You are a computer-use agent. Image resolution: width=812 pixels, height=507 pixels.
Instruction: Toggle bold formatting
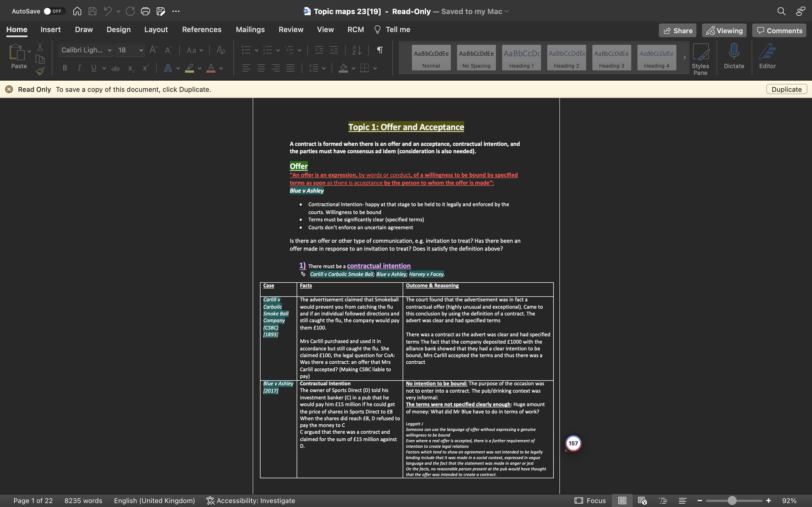pyautogui.click(x=64, y=68)
